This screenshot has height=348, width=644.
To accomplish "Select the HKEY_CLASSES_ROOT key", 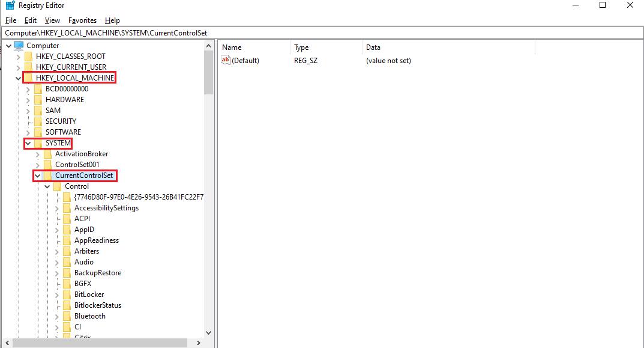I will (71, 56).
